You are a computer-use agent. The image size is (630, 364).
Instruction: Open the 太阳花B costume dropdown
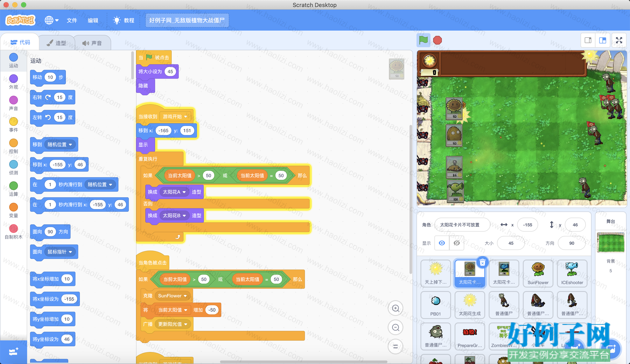pos(174,215)
